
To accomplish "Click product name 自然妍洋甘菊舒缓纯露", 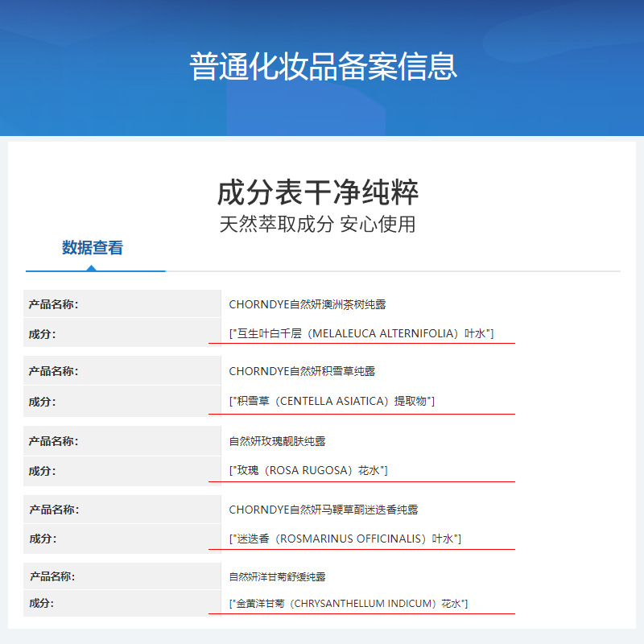I will pyautogui.click(x=277, y=577).
